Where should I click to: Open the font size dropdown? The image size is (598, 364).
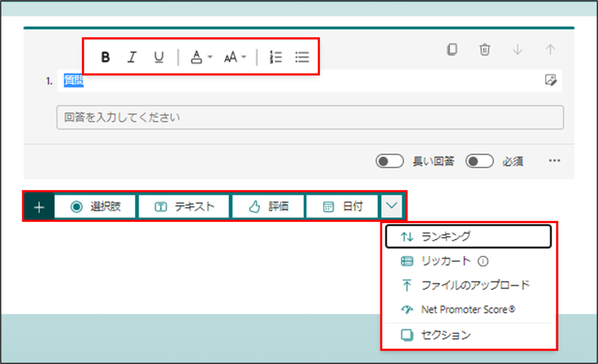pyautogui.click(x=234, y=57)
